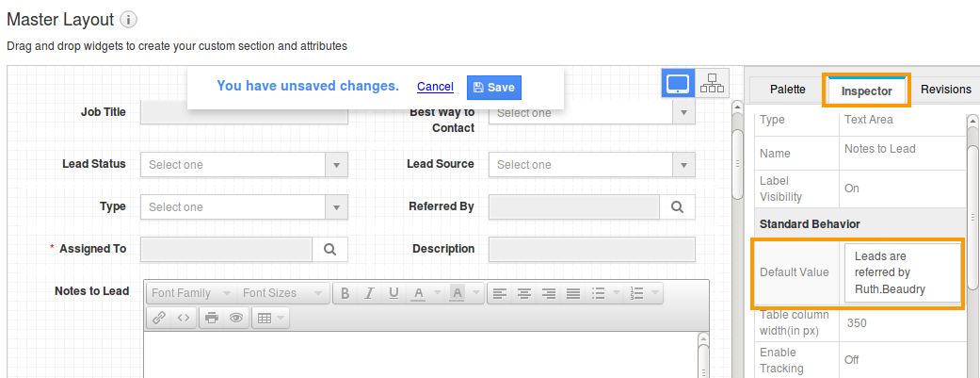Insert numbered list in editor
The image size is (980, 378).
(637, 293)
